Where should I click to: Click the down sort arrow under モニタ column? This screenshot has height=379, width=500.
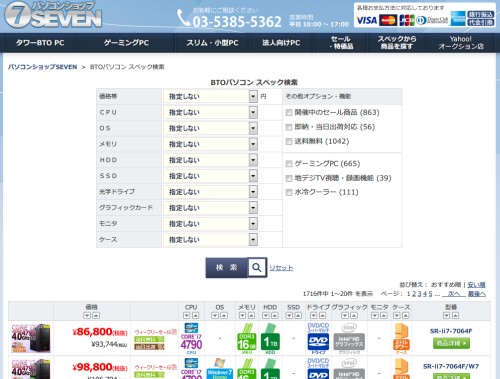click(375, 315)
